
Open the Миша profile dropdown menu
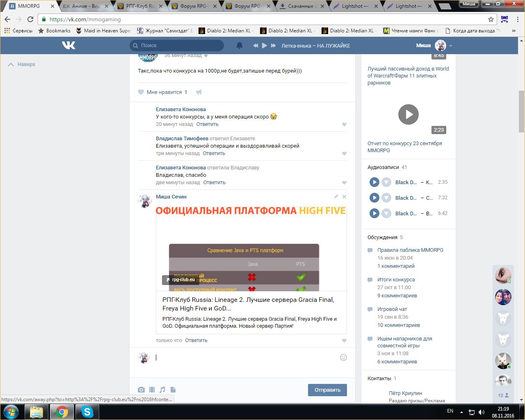pyautogui.click(x=451, y=46)
